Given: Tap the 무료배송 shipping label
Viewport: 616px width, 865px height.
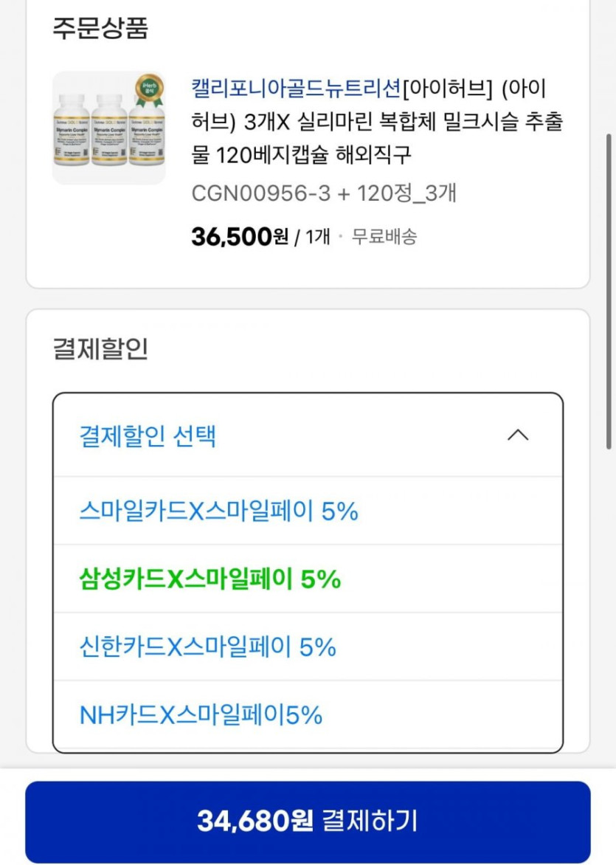Looking at the screenshot, I should click(x=384, y=237).
